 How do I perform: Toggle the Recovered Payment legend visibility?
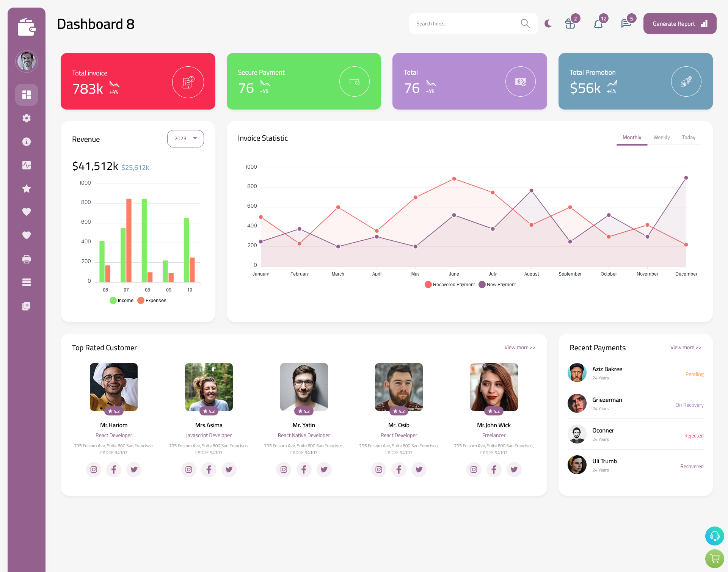[450, 284]
